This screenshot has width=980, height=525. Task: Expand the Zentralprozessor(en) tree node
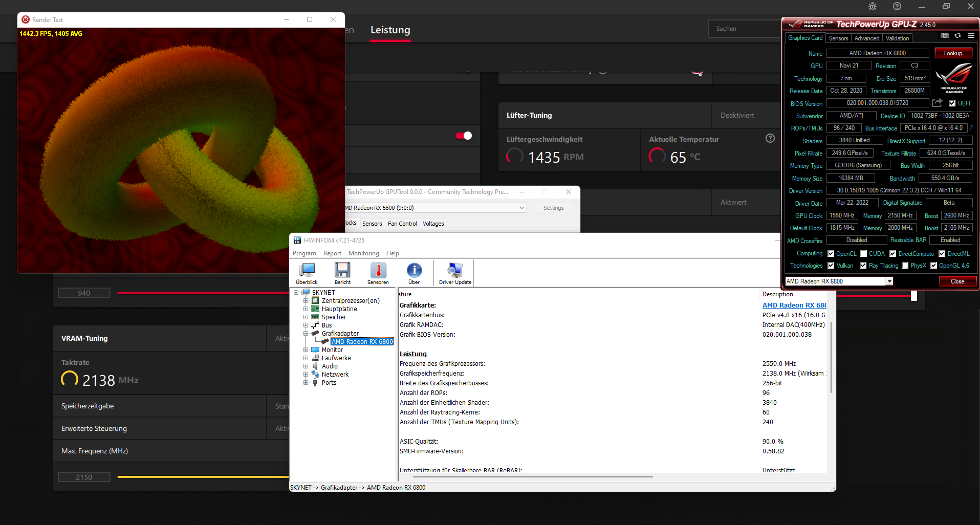[x=307, y=300]
